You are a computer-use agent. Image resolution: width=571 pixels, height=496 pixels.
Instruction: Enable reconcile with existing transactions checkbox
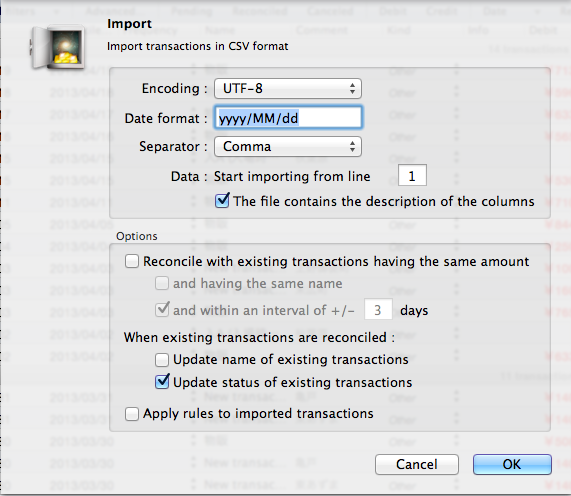132,261
